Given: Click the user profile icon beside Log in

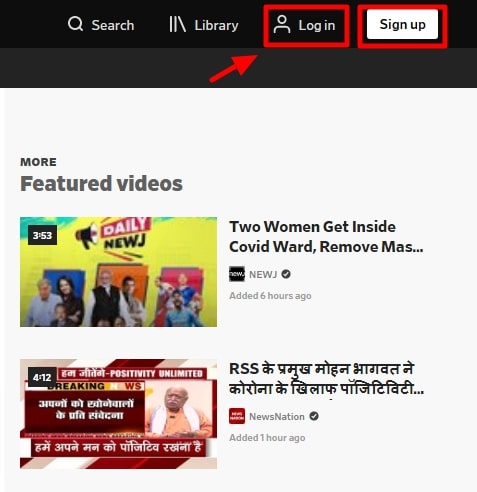Looking at the screenshot, I should pyautogui.click(x=282, y=24).
